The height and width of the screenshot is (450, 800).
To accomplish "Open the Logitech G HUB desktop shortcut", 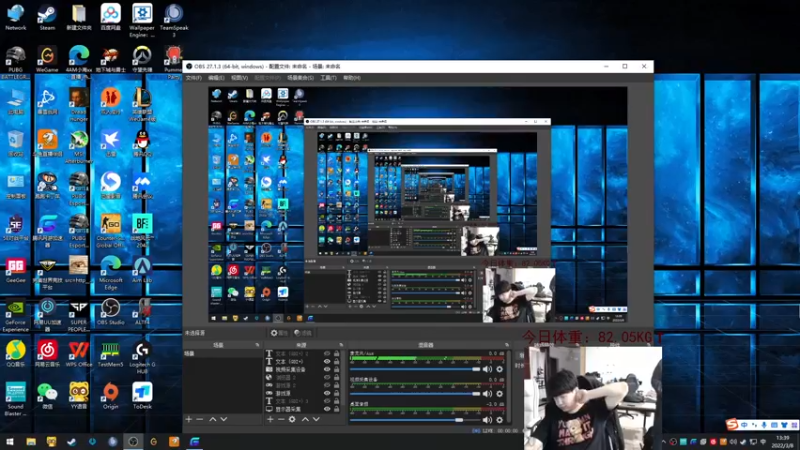I will click(142, 357).
